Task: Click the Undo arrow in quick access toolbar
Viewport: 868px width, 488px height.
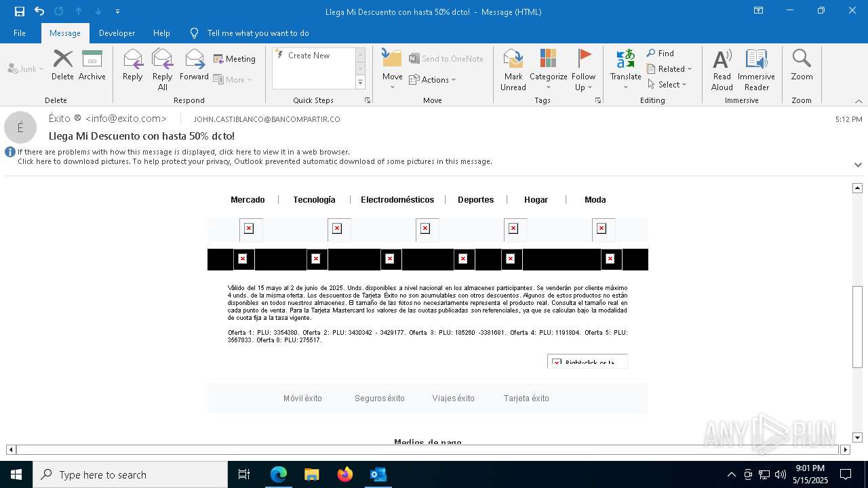Action: tap(39, 12)
